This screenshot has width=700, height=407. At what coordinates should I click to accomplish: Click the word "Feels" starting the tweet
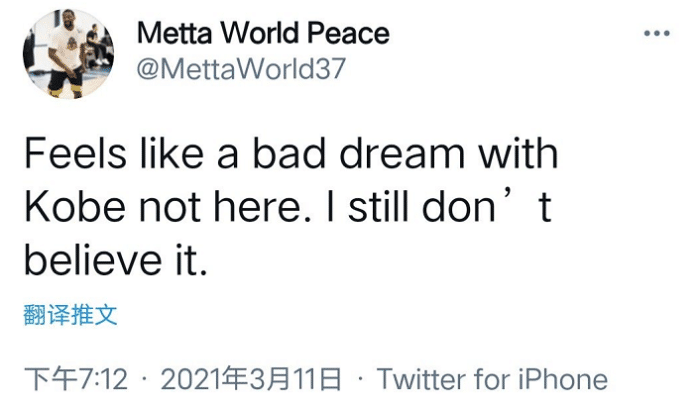point(67,157)
